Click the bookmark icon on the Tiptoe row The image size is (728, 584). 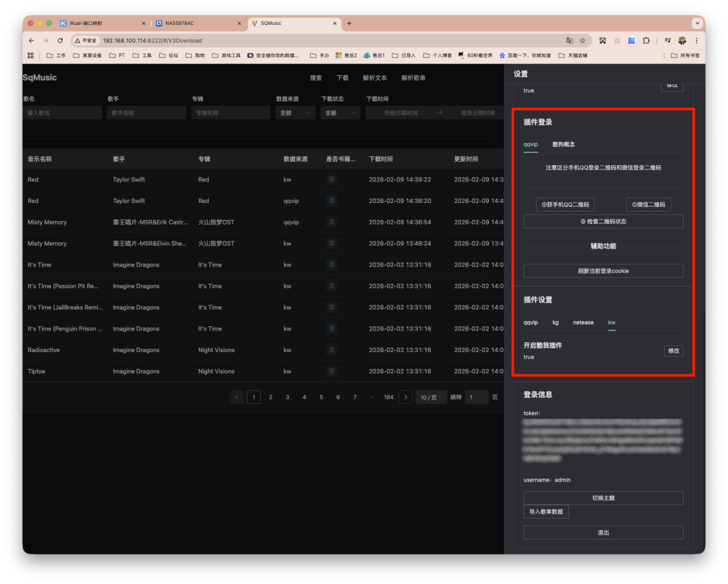(331, 371)
